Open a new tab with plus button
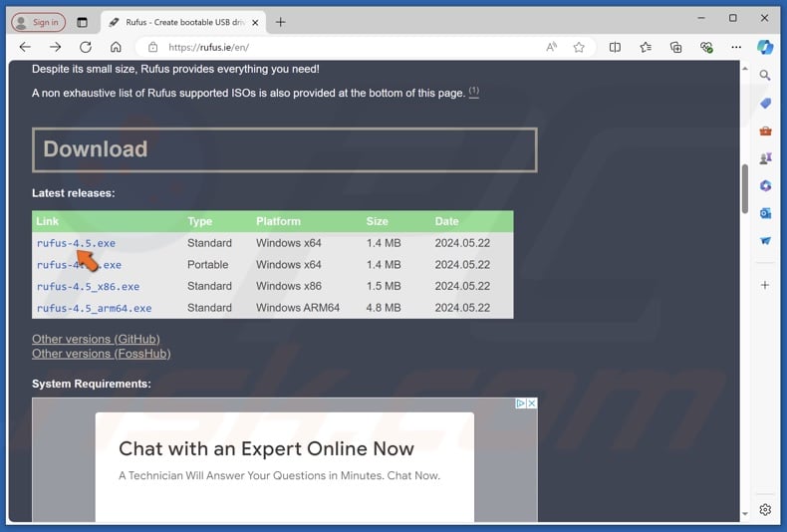This screenshot has width=787, height=532. [x=281, y=22]
